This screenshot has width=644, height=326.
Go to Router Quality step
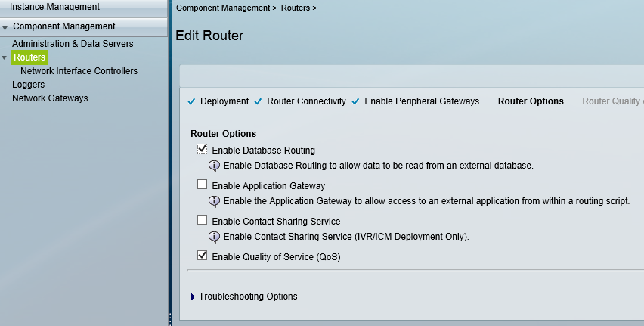(613, 101)
